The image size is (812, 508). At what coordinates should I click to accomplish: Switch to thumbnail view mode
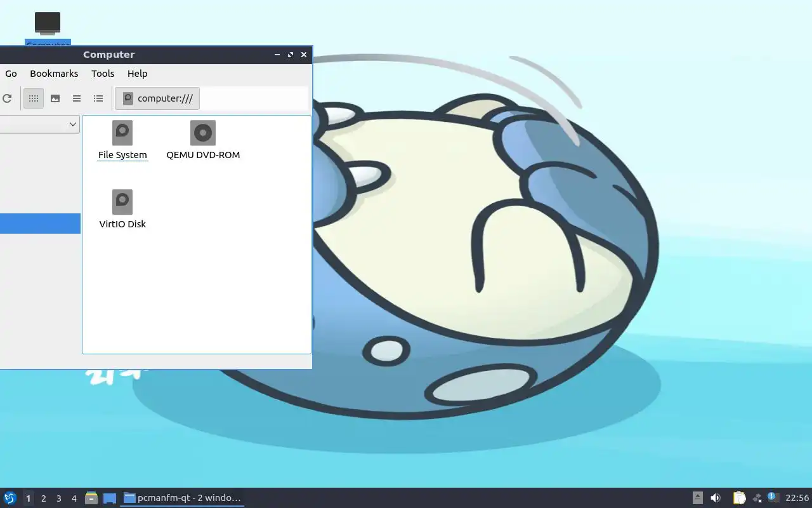pyautogui.click(x=55, y=98)
